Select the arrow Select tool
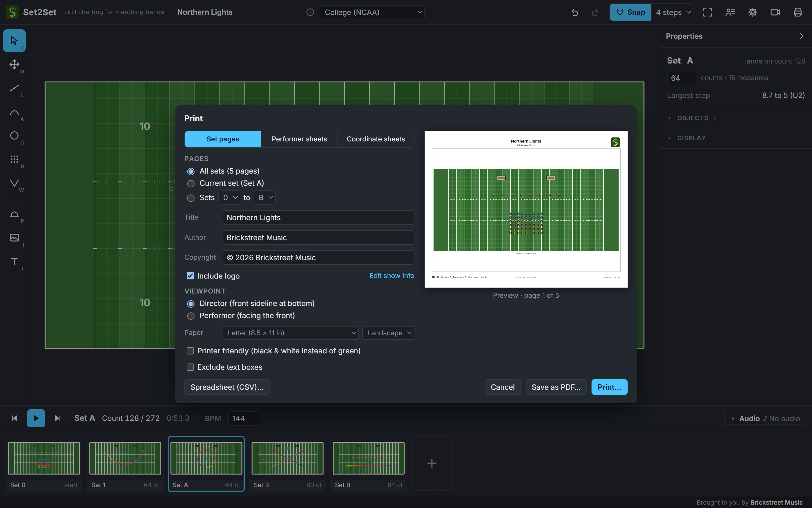 tap(14, 41)
